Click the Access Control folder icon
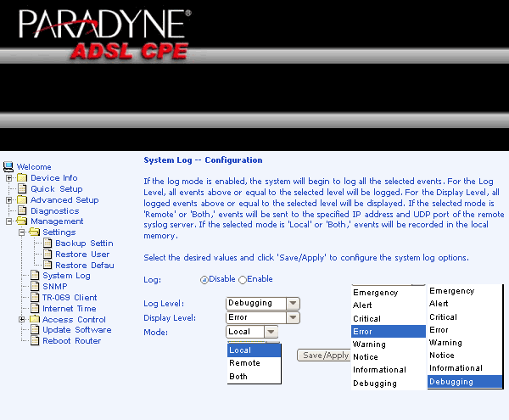Screen dimensions: 509x420 pyautogui.click(x=35, y=319)
